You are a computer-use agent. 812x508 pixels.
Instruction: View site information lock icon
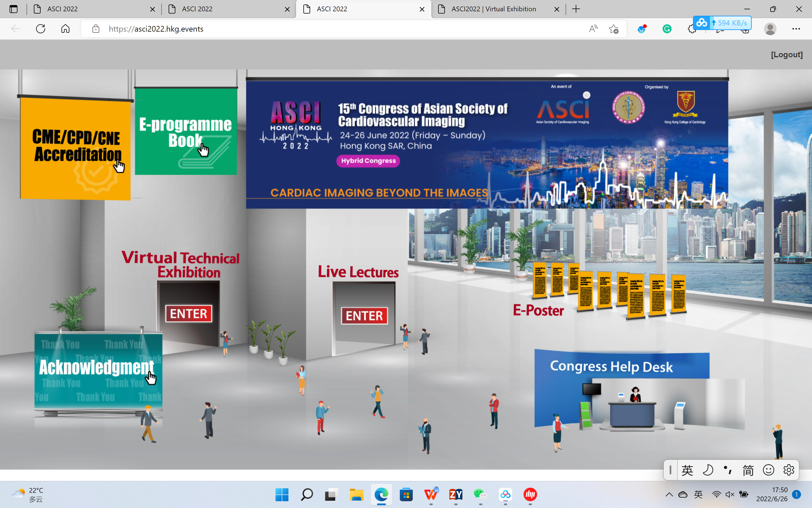pyautogui.click(x=96, y=29)
